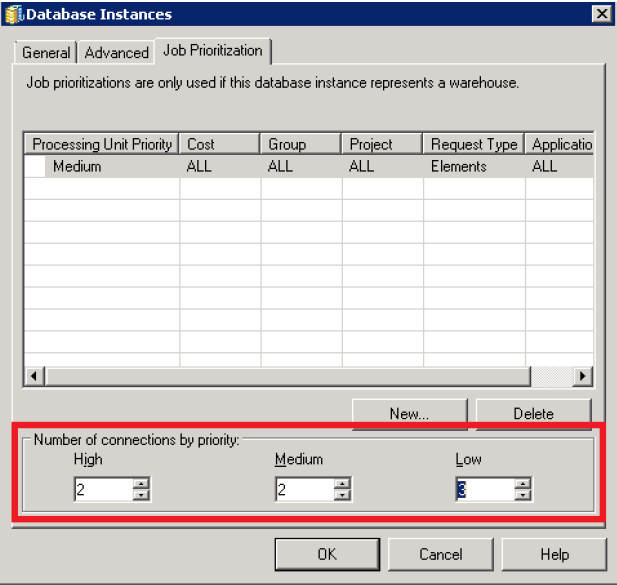Viewport: 617px width, 585px height.
Task: Select the Medium priority row
Action: [x=309, y=166]
